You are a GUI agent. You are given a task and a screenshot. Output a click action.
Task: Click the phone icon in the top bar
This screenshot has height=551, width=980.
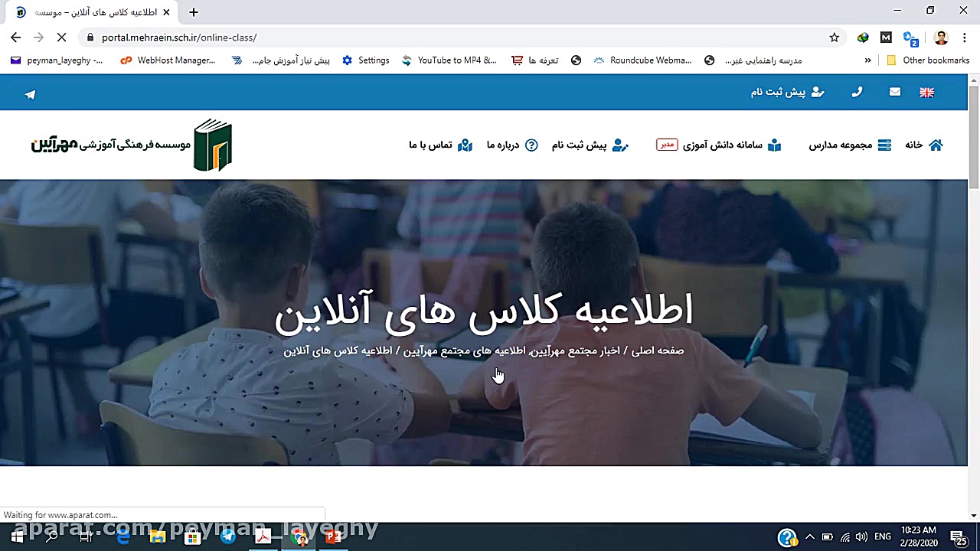pos(857,92)
